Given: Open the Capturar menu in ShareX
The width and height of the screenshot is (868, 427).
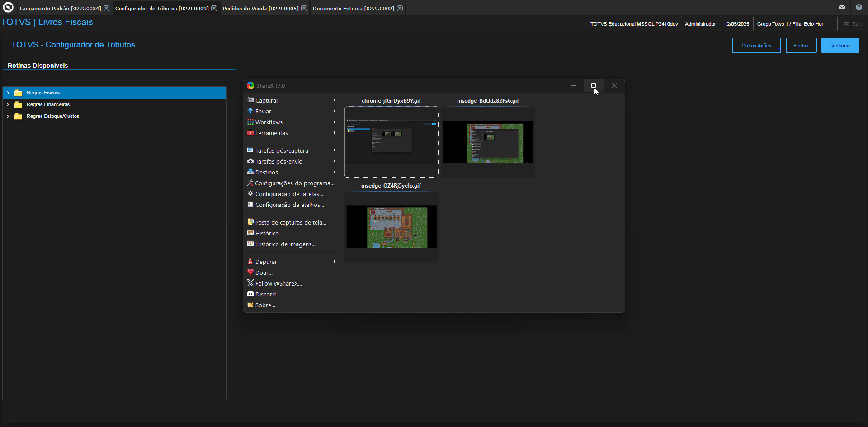Looking at the screenshot, I should (292, 100).
